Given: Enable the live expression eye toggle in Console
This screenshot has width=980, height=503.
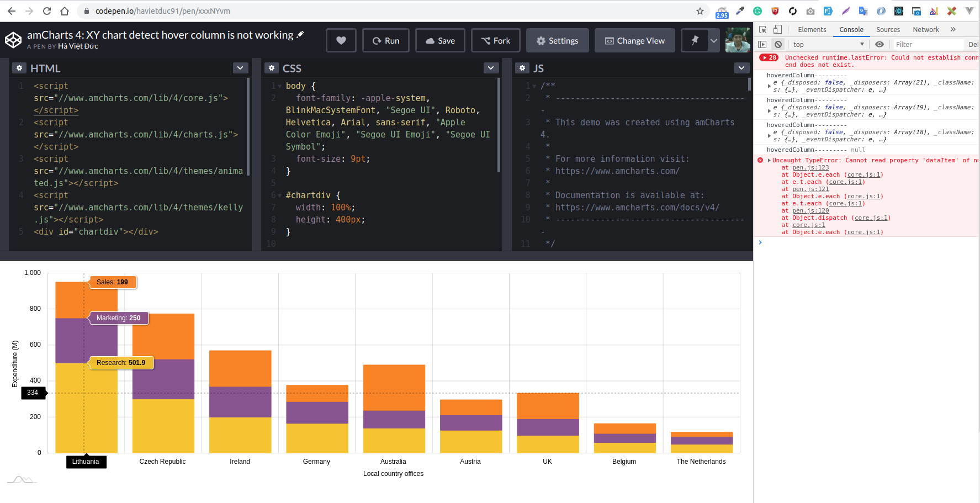Looking at the screenshot, I should click(x=880, y=44).
